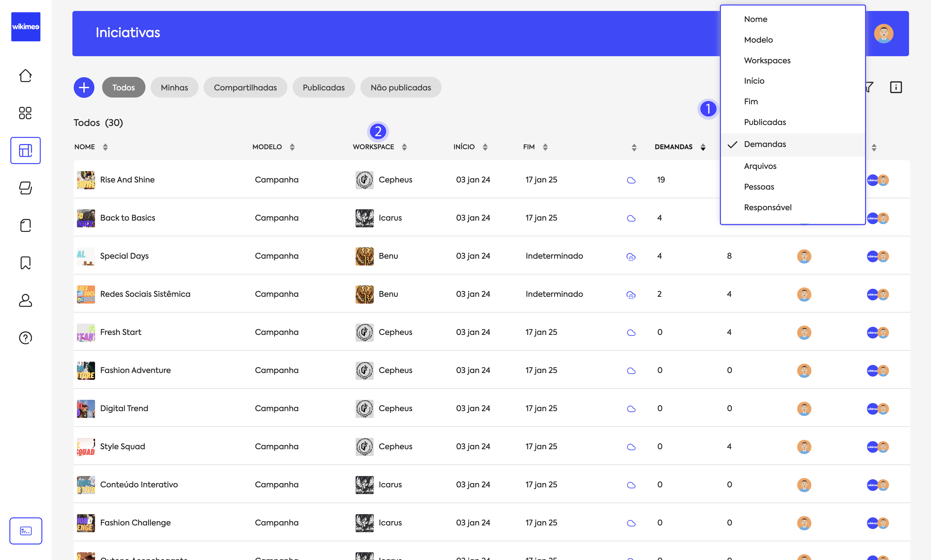Switch to the Não publicadas filter tab

click(x=400, y=88)
